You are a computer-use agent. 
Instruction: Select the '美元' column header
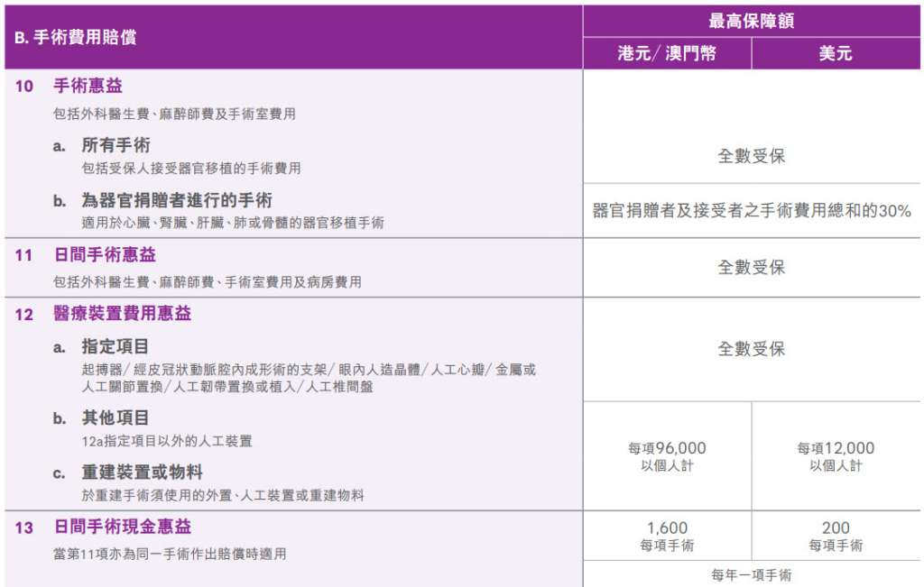(x=836, y=53)
